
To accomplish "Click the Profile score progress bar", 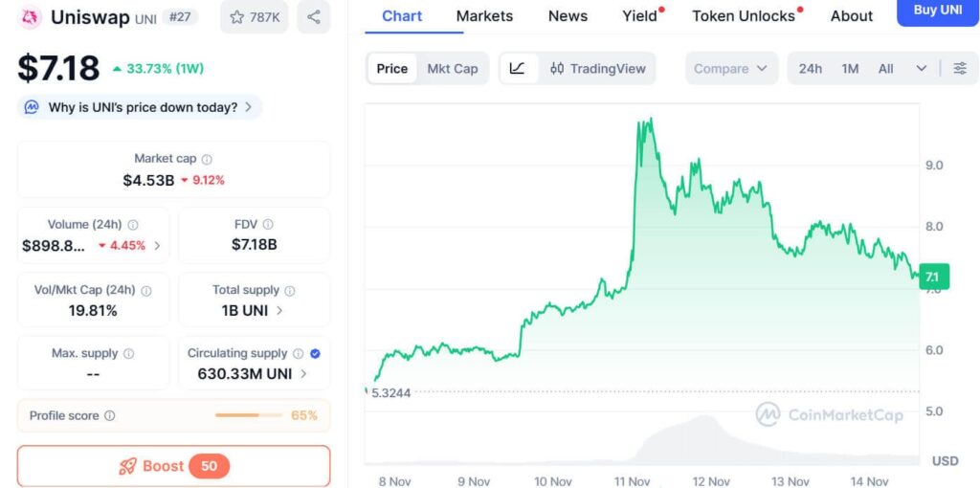I will pyautogui.click(x=249, y=415).
